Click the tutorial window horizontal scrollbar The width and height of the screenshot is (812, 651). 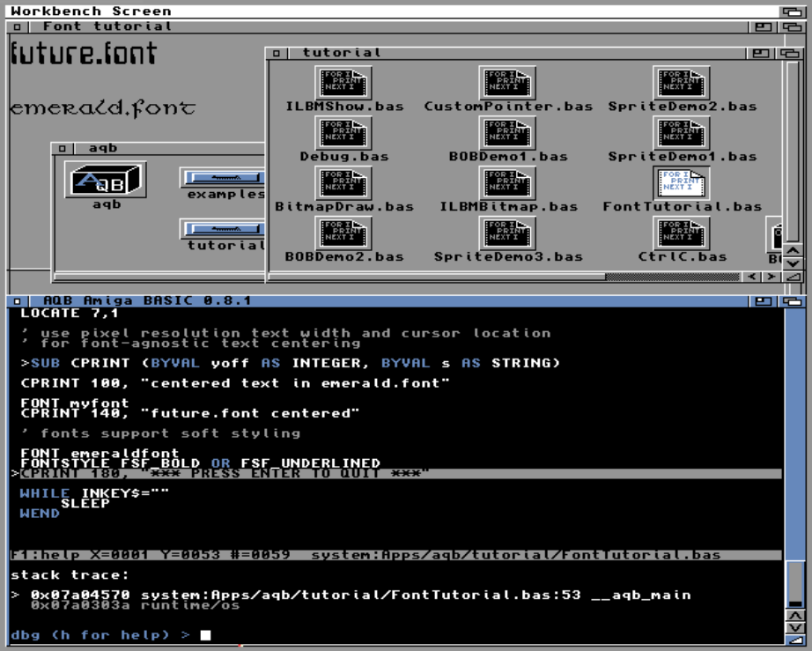coord(505,277)
